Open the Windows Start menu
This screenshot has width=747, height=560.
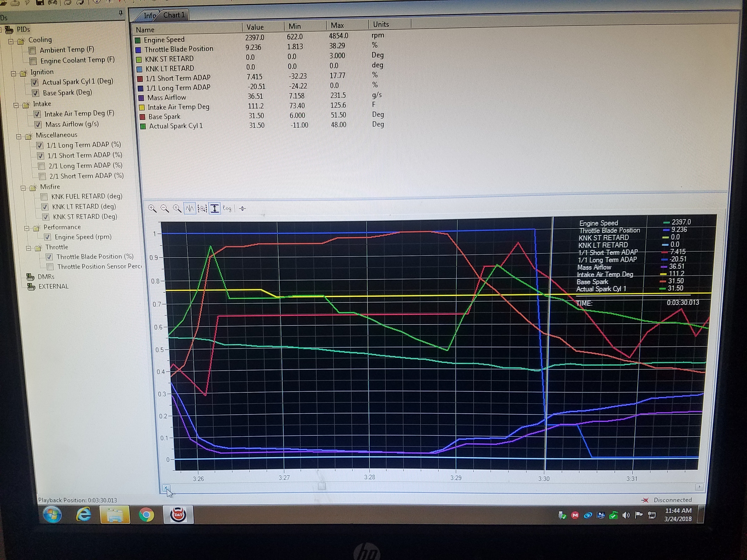52,515
